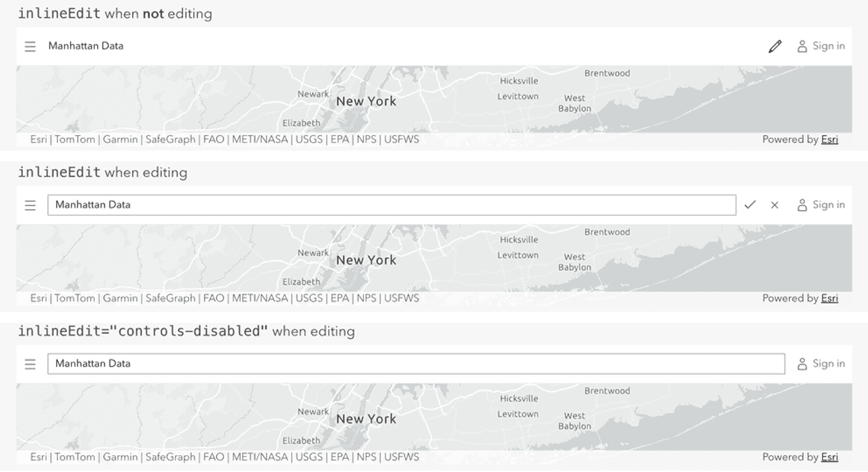The height and width of the screenshot is (472, 868).
Task: Click pencil edit icon beside Sign in
Action: pos(775,46)
